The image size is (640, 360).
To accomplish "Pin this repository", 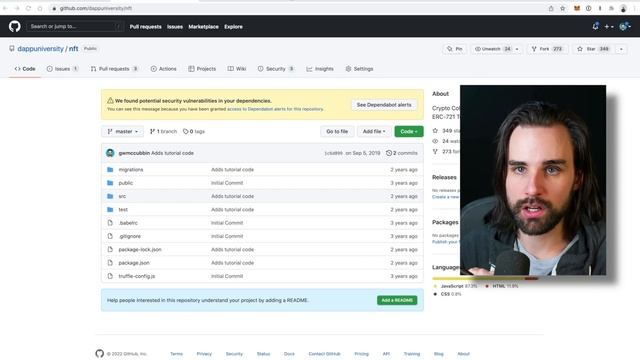I will click(455, 49).
